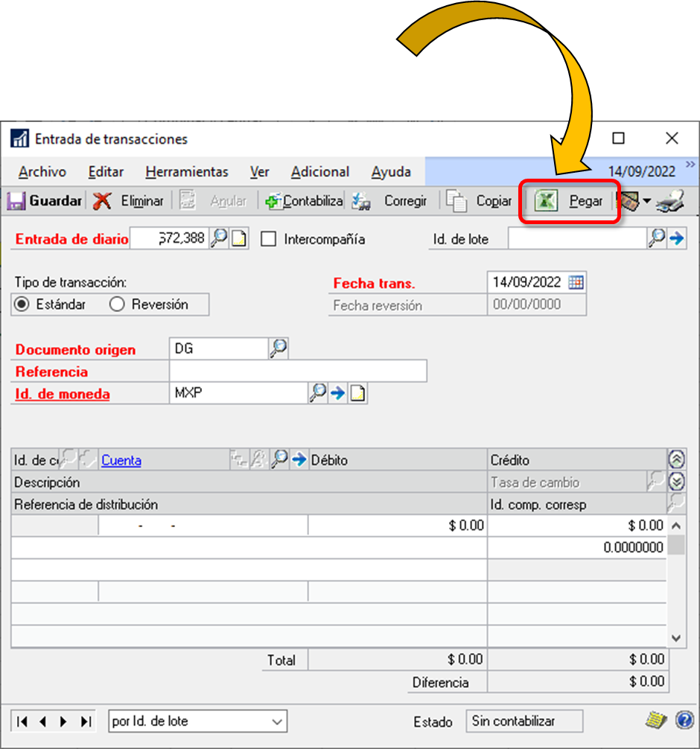Click the header date 14/09/2022
The height and width of the screenshot is (749, 700).
[642, 171]
